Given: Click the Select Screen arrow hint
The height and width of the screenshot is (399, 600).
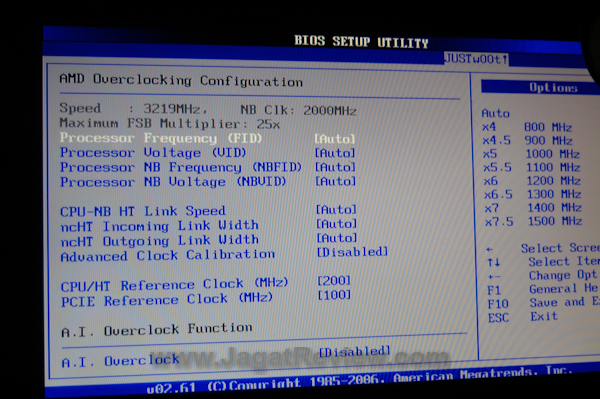Looking at the screenshot, I should point(543,248).
